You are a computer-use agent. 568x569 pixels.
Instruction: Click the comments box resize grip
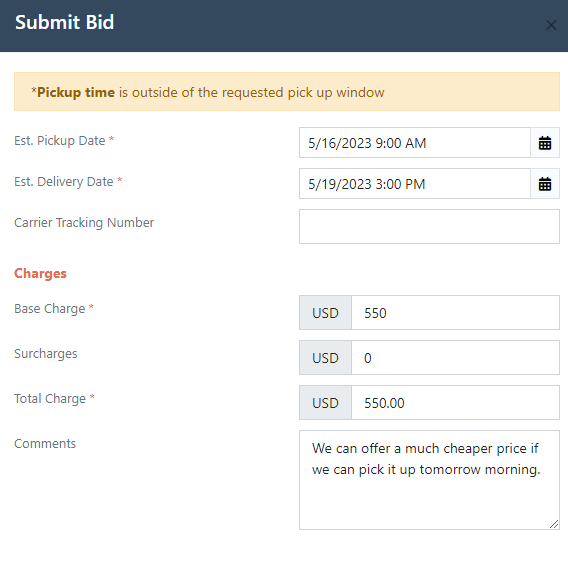(554, 524)
